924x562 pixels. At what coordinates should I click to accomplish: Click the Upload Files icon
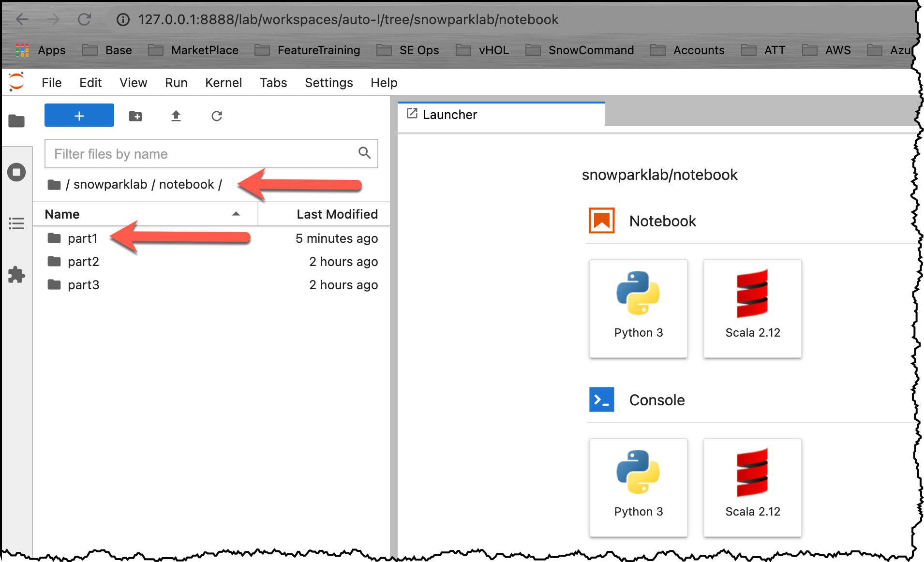click(176, 116)
